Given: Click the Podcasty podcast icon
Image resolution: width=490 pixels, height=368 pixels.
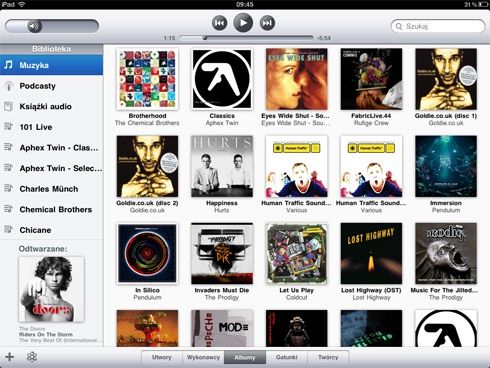Looking at the screenshot, I should pos(8,86).
